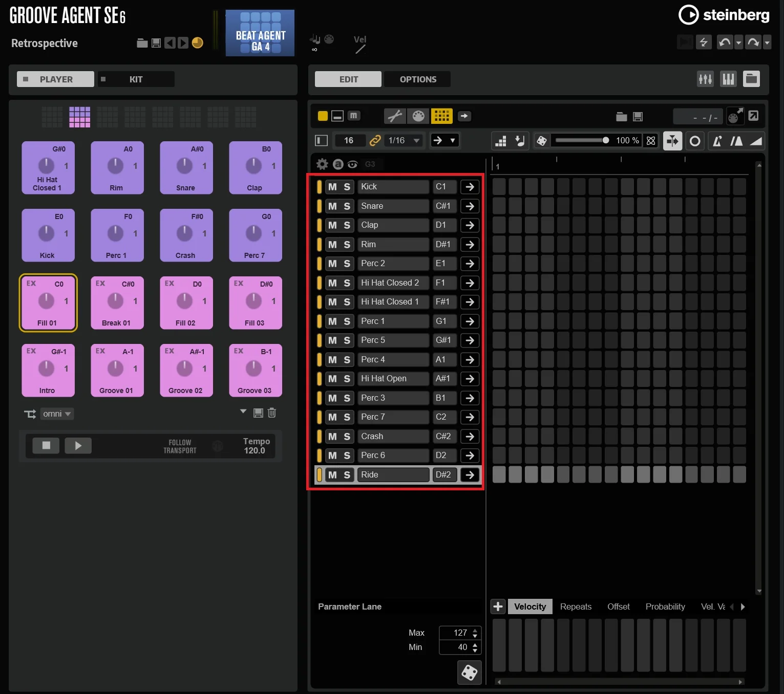Click the palette icon beside the wrench
Screen dimensions: 784x694
point(418,116)
